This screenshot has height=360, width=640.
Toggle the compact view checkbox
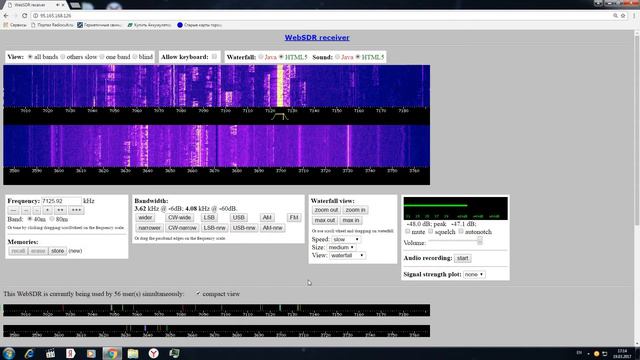click(198, 293)
